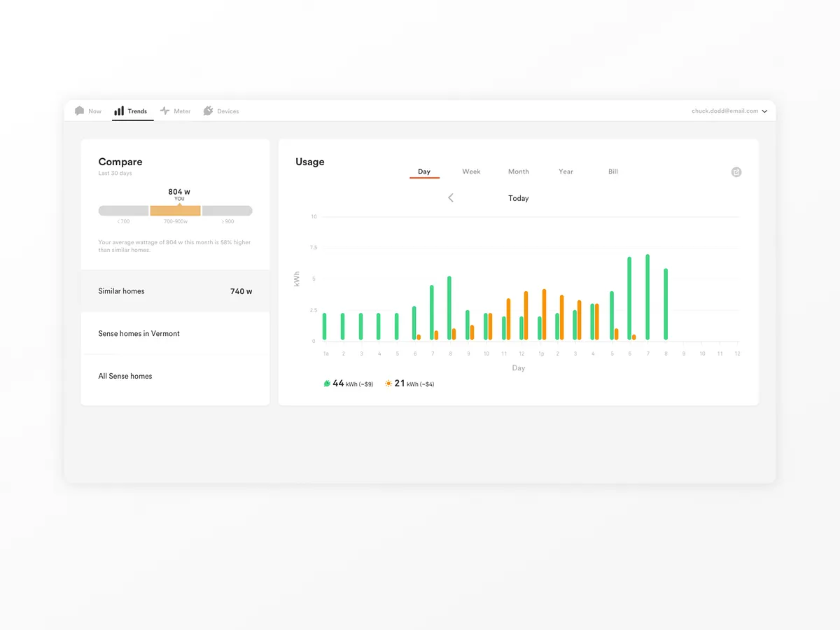The width and height of the screenshot is (840, 630).
Task: Click the export icon above the usage chart
Action: pyautogui.click(x=736, y=171)
